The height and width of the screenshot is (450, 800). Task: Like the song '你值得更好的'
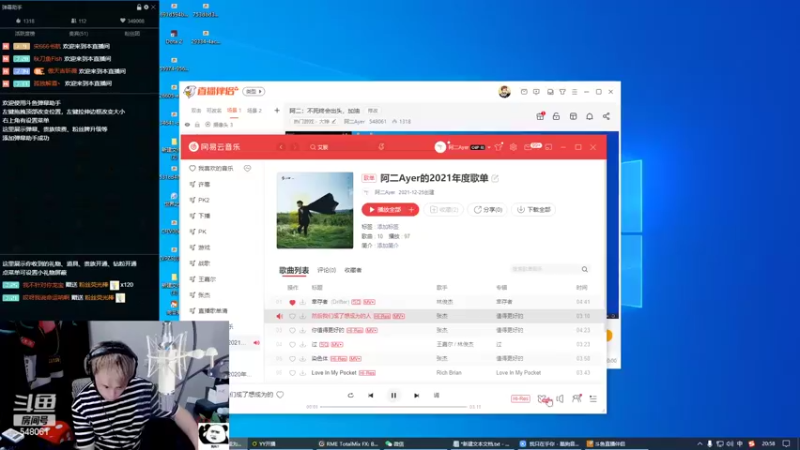pos(292,330)
